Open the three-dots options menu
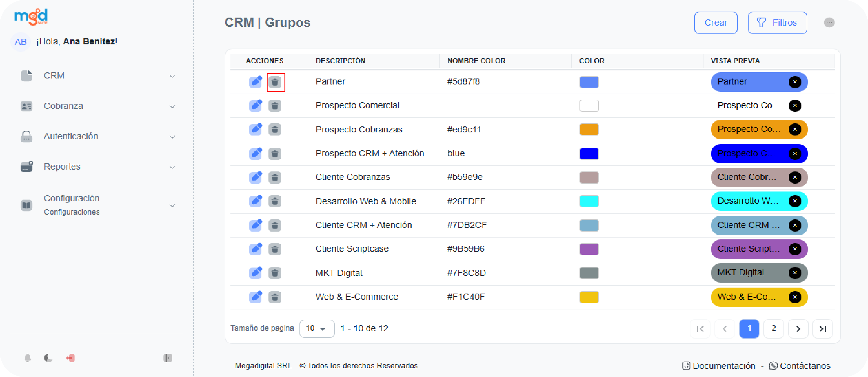The width and height of the screenshot is (868, 377). point(829,23)
